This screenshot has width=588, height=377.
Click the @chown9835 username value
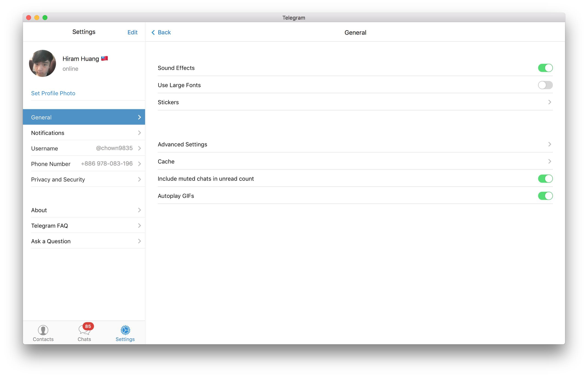114,148
